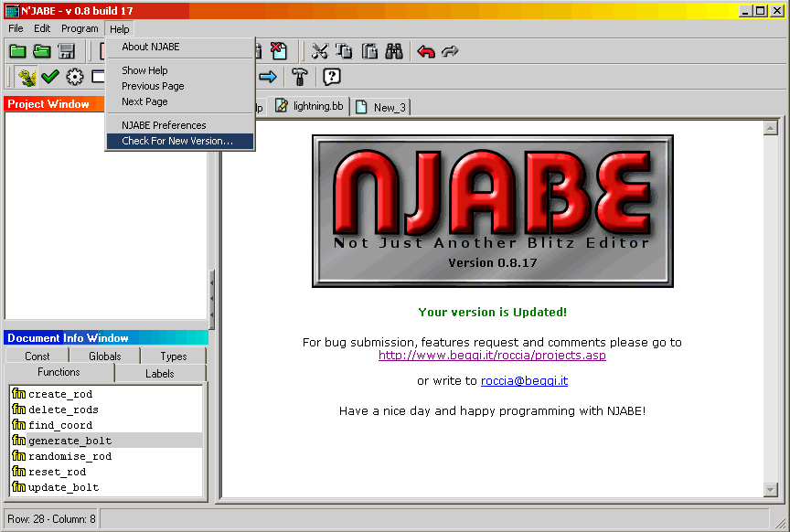Switch to the Functions tab
The width and height of the screenshot is (790, 532).
59,372
